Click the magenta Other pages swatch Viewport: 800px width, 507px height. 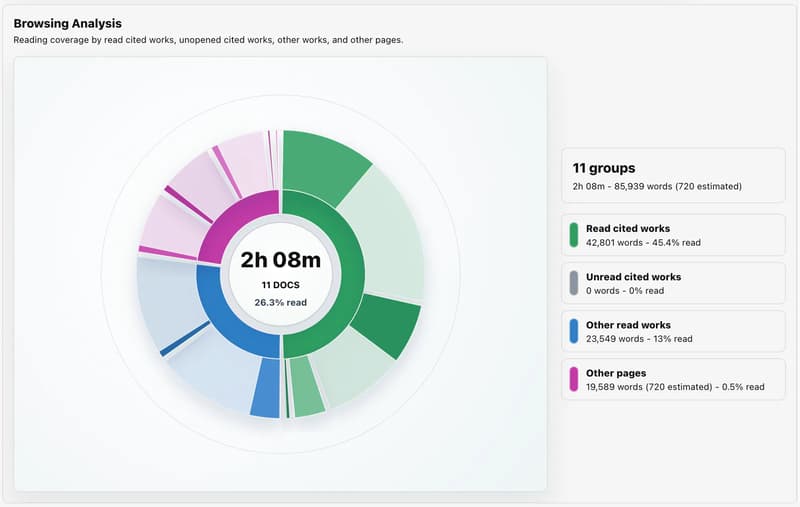coord(574,379)
